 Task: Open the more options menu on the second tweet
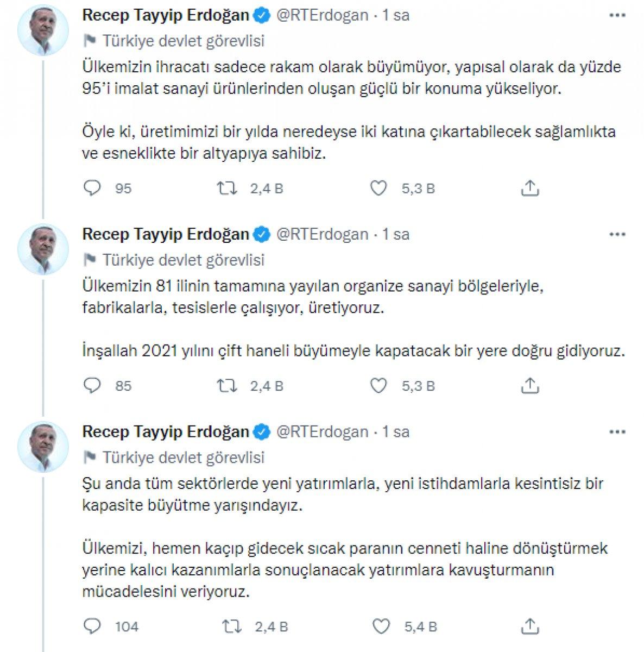point(616,234)
